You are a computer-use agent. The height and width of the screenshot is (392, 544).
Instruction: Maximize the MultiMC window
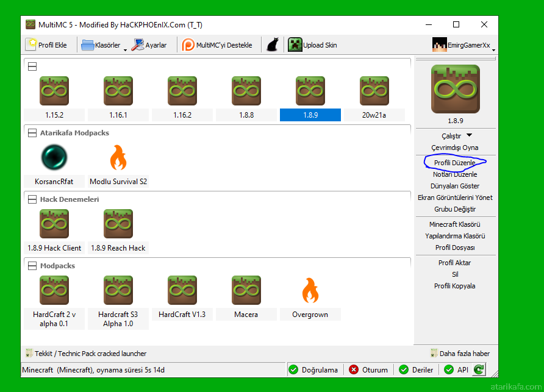click(456, 24)
